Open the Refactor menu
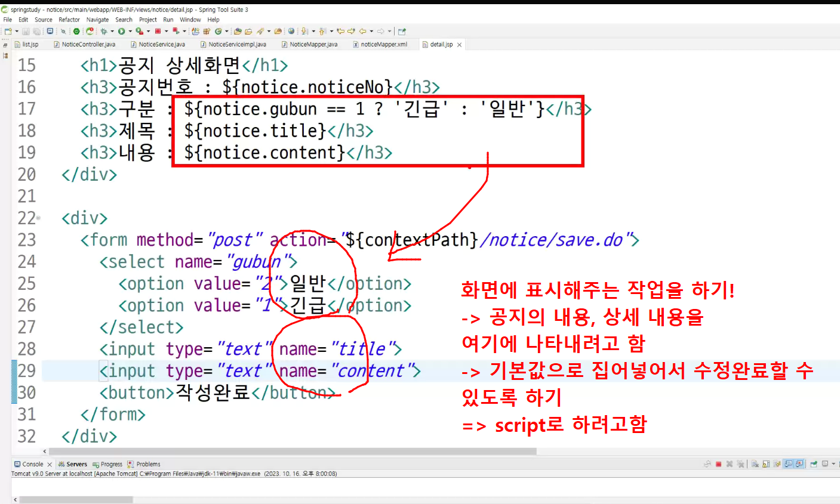The width and height of the screenshot is (840, 504). [x=69, y=20]
